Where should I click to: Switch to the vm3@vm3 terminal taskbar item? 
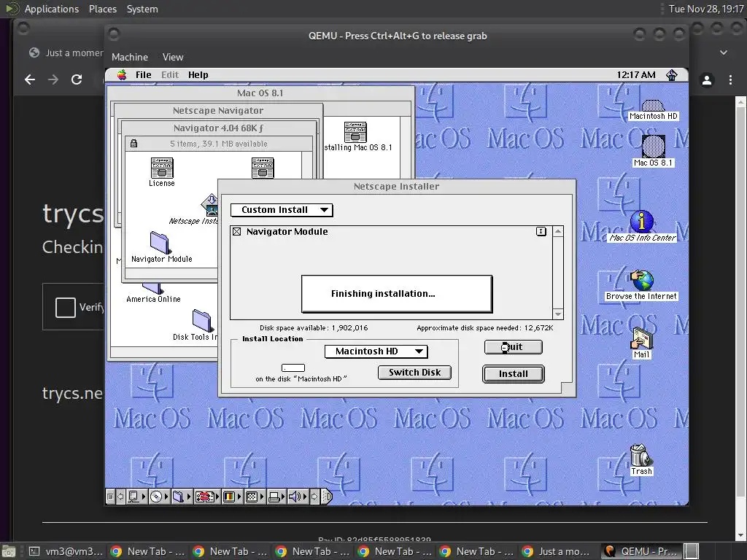pyautogui.click(x=65, y=551)
